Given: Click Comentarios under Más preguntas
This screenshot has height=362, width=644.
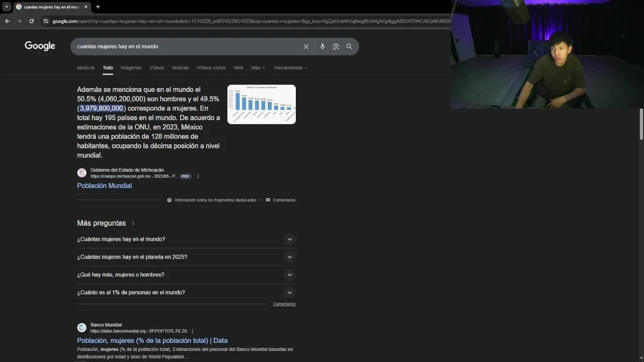Looking at the screenshot, I should pos(284,304).
